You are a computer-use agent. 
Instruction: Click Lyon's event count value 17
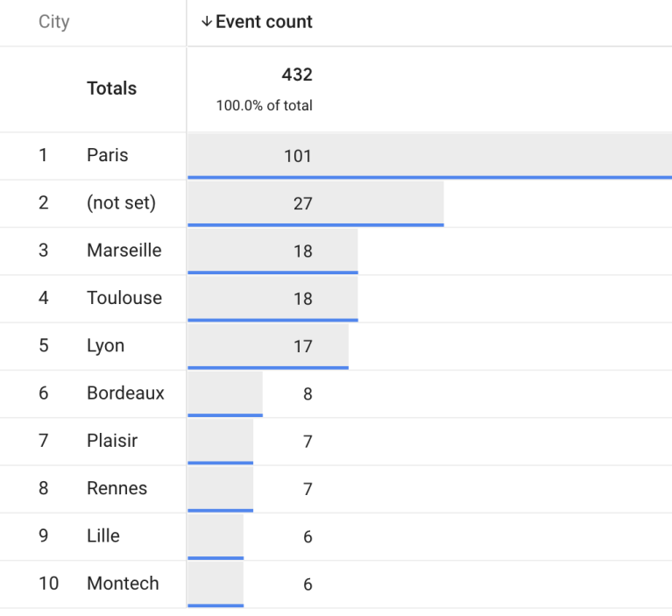tap(302, 346)
